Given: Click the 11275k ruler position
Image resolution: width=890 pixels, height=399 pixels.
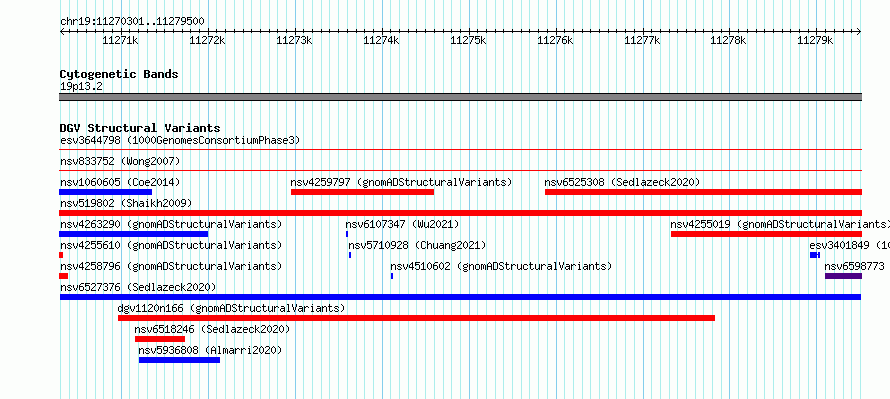Looking at the screenshot, I should coord(468,40).
